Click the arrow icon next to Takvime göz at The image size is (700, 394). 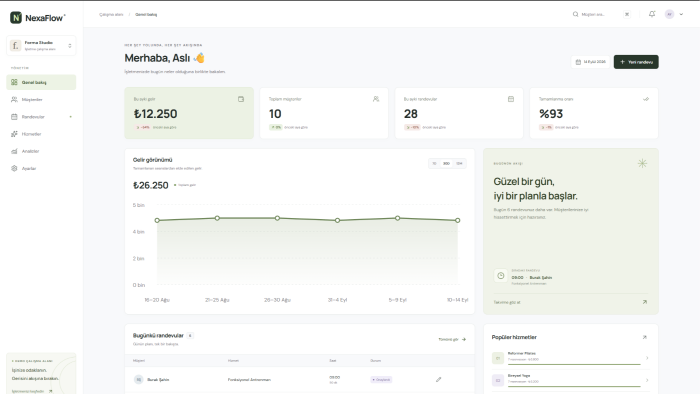click(x=645, y=302)
